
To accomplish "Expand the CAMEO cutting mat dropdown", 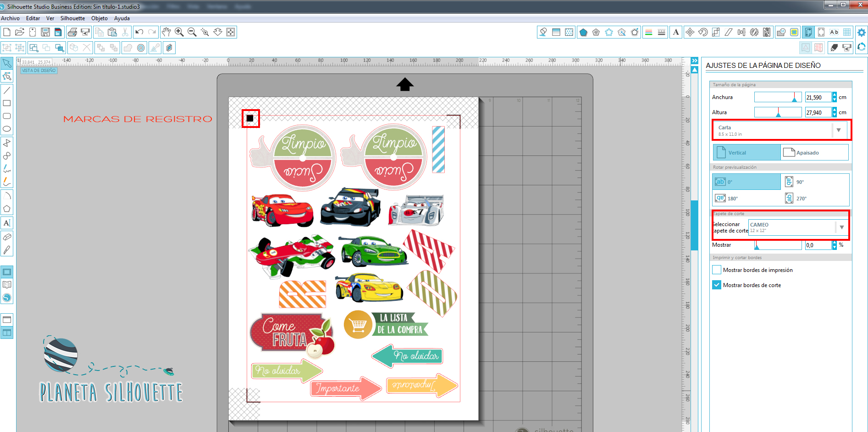I will 842,227.
